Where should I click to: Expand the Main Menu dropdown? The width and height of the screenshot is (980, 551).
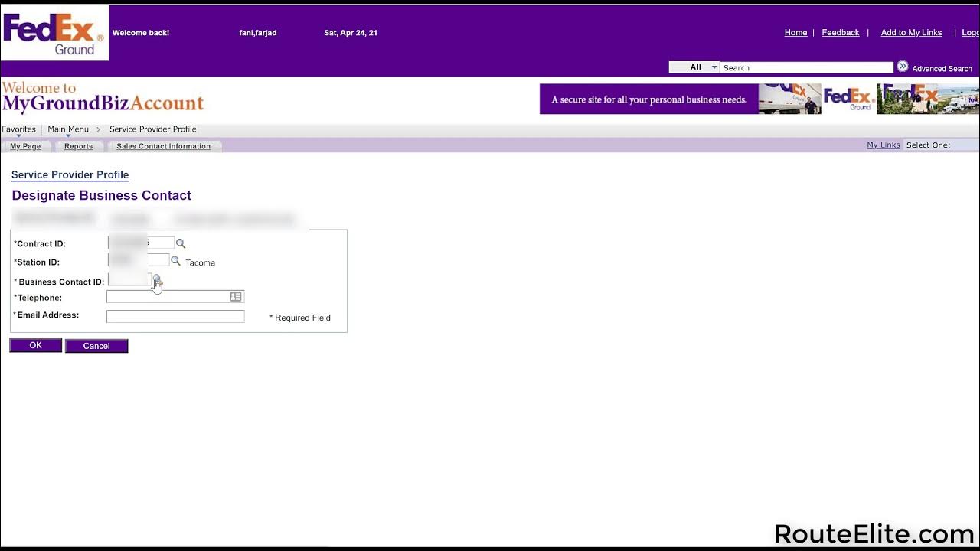point(68,129)
